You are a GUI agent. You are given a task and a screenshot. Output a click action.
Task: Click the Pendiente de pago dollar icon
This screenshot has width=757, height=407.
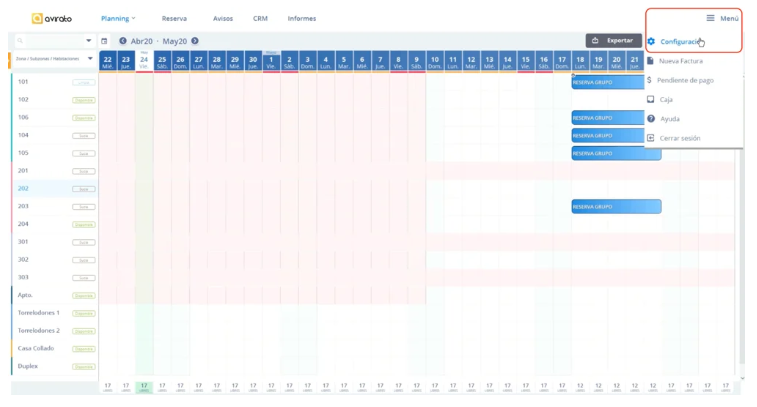651,80
